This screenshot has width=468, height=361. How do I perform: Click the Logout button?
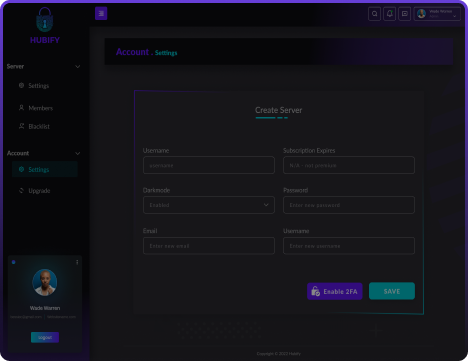click(45, 337)
